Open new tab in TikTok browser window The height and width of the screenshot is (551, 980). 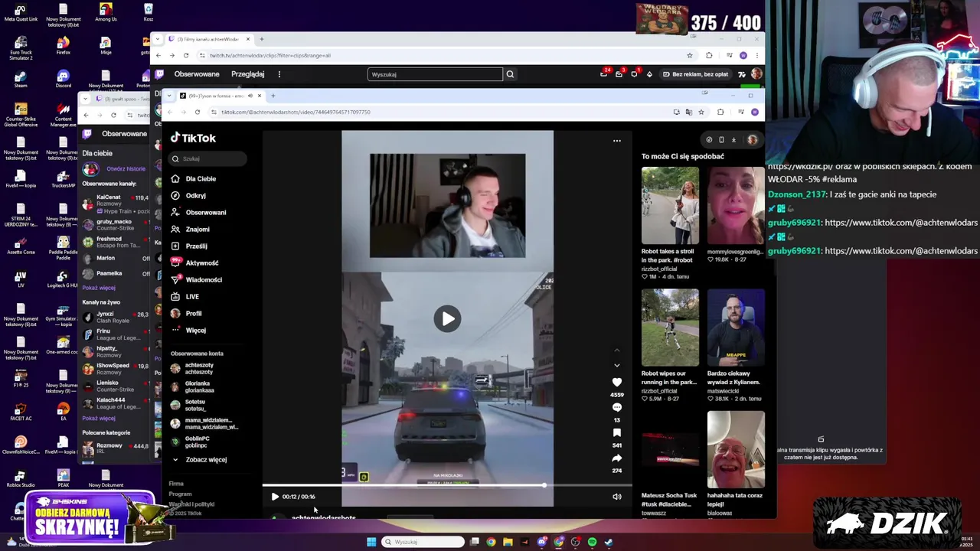point(273,96)
